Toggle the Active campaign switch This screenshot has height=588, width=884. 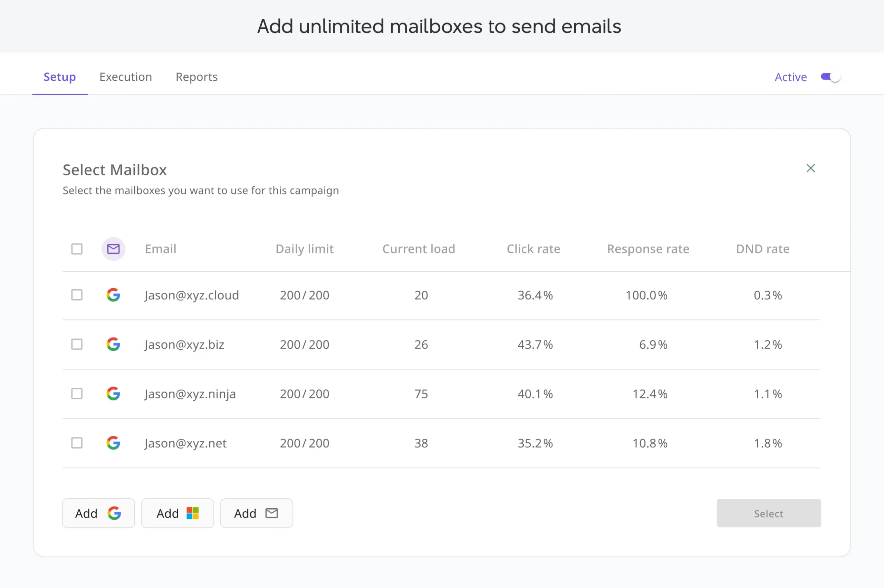tap(829, 77)
